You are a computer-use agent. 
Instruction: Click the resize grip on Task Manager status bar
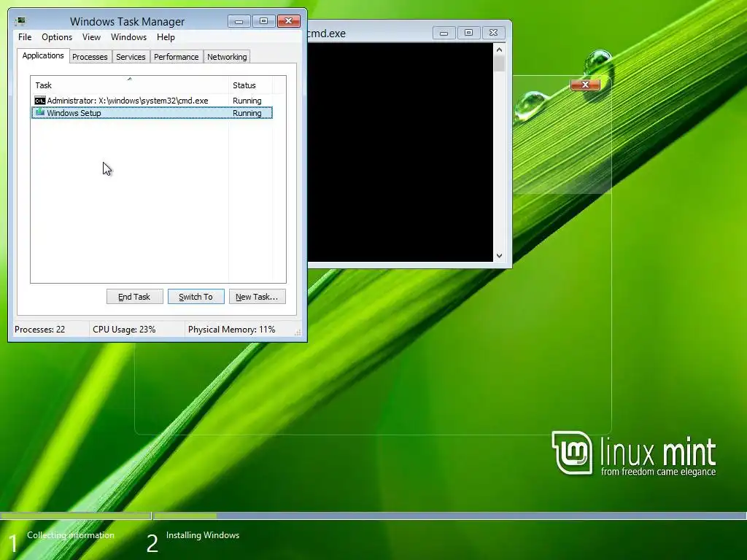pyautogui.click(x=298, y=332)
